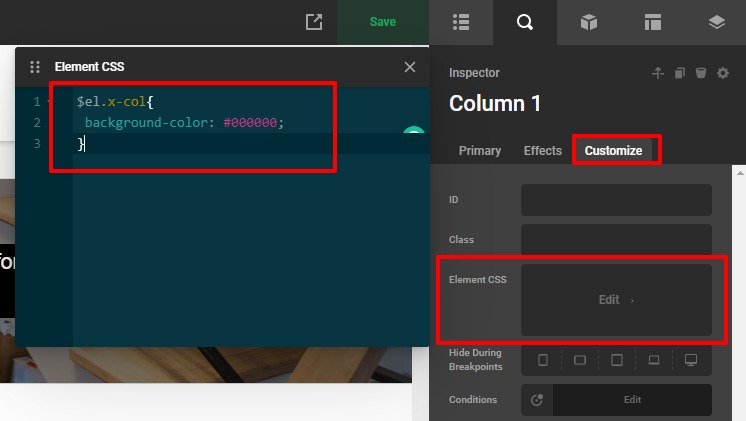Image resolution: width=746 pixels, height=421 pixels.
Task: Switch to the Effects tab
Action: click(x=543, y=151)
